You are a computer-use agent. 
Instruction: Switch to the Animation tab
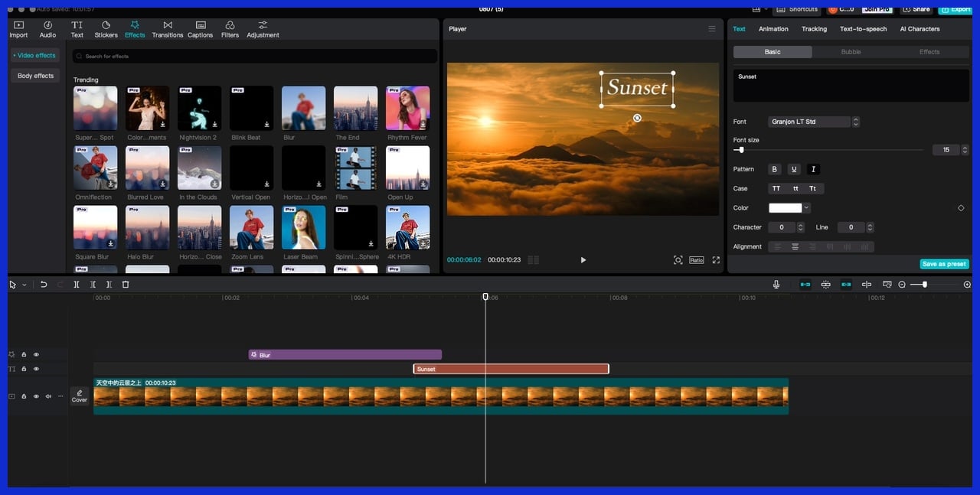point(773,28)
